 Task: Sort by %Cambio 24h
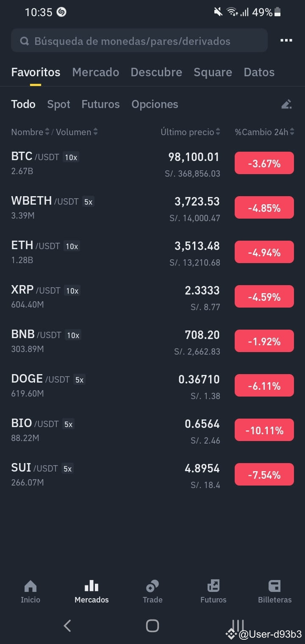[264, 132]
